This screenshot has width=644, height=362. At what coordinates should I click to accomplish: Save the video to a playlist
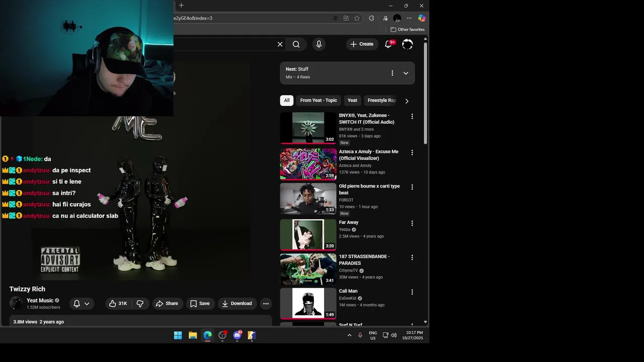coord(200,304)
